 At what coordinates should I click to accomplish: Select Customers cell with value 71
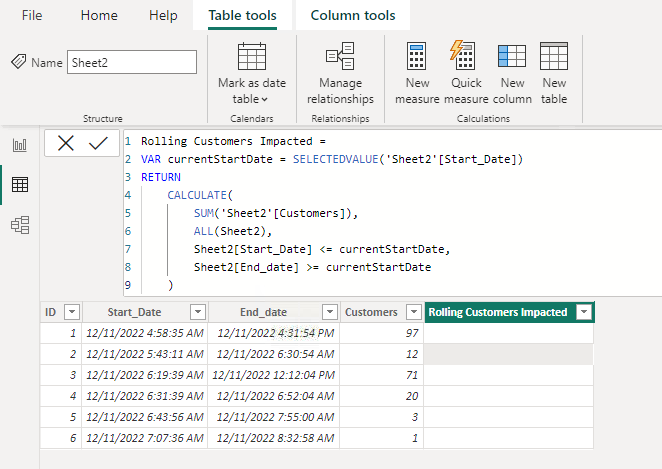(x=382, y=375)
